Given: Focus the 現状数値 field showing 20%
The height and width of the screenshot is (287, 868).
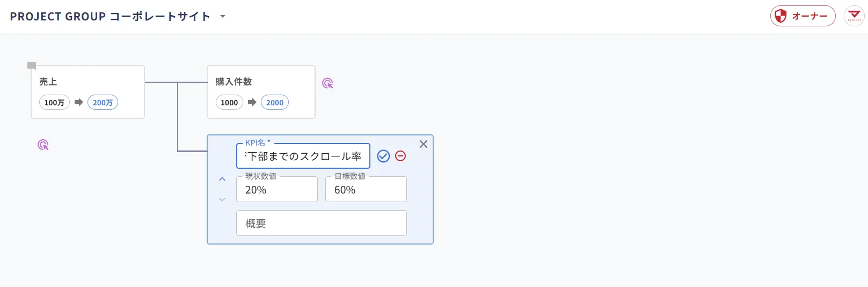Looking at the screenshot, I should pyautogui.click(x=277, y=189).
